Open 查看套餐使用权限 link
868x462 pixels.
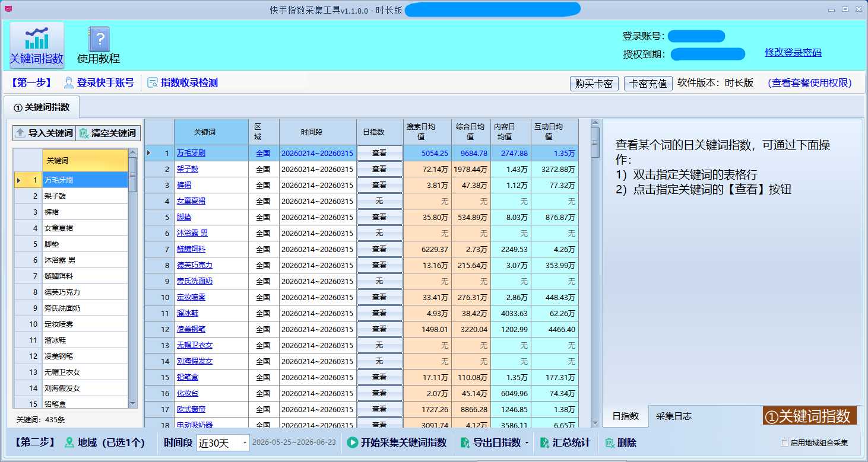[x=810, y=83]
